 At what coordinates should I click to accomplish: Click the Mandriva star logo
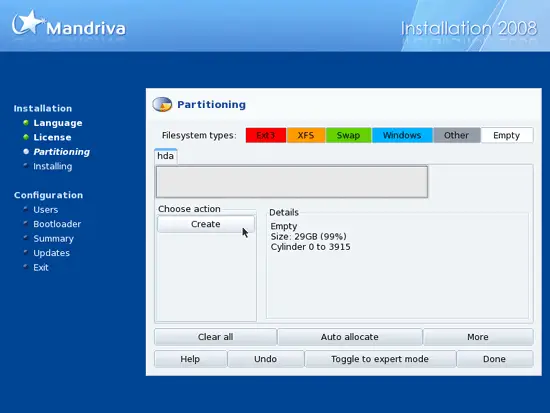pos(27,23)
